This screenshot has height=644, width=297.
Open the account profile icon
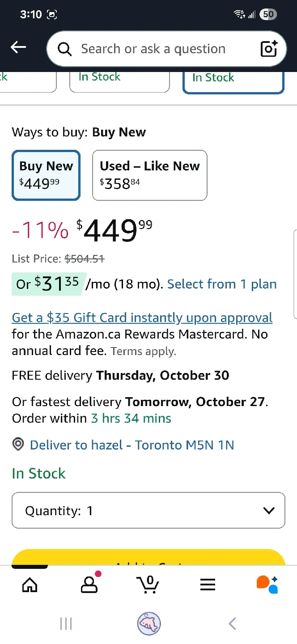(x=89, y=584)
